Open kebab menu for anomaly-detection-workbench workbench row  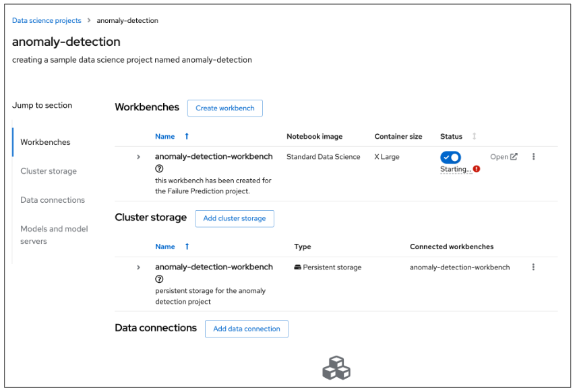[533, 157]
